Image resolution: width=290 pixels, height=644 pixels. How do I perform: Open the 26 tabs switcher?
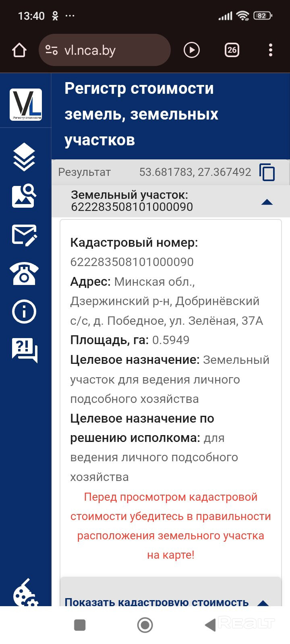232,50
